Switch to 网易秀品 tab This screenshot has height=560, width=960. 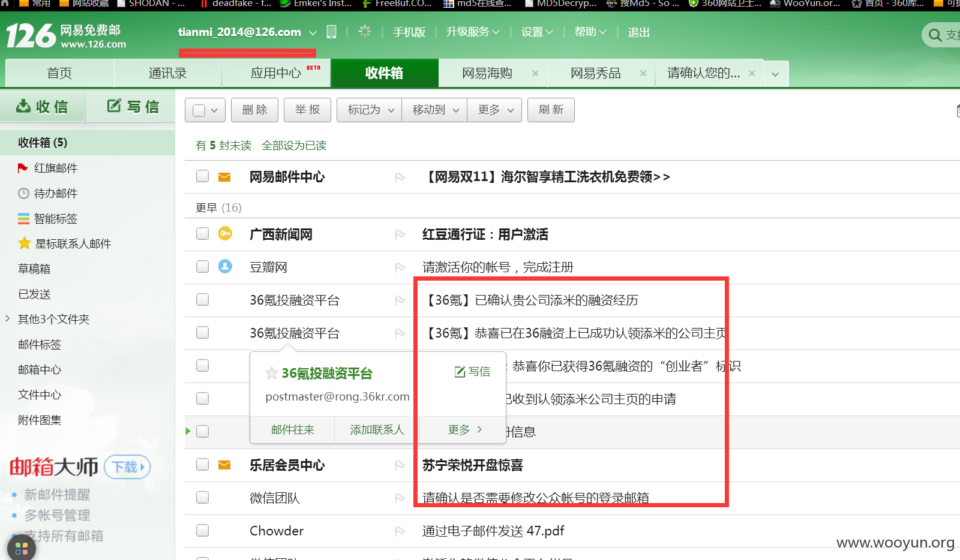tap(596, 73)
